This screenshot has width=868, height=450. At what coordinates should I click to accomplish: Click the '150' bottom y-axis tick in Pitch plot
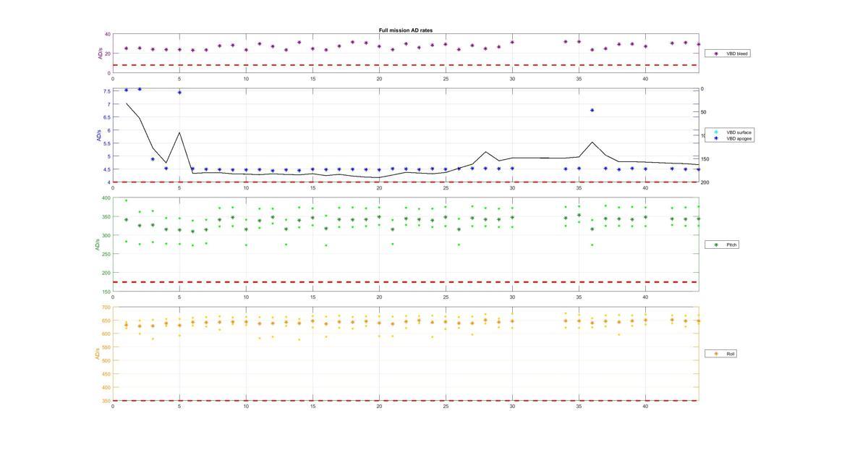coord(106,292)
